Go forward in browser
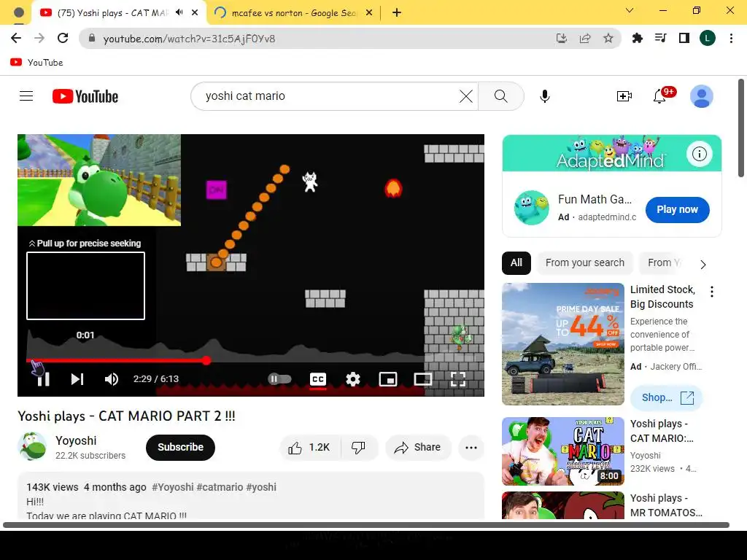Viewport: 747px width, 560px height. coord(39,38)
